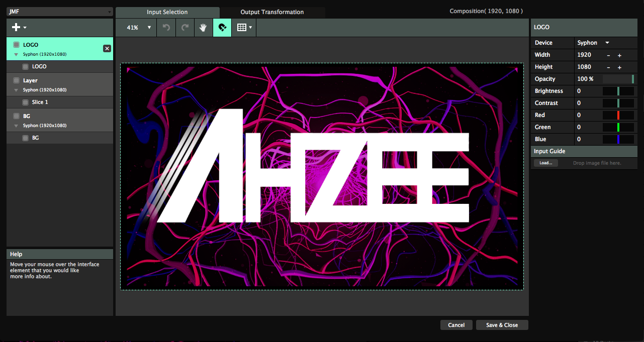This screenshot has width=644, height=342.
Task: Decrease Width with minus button
Action: point(609,55)
